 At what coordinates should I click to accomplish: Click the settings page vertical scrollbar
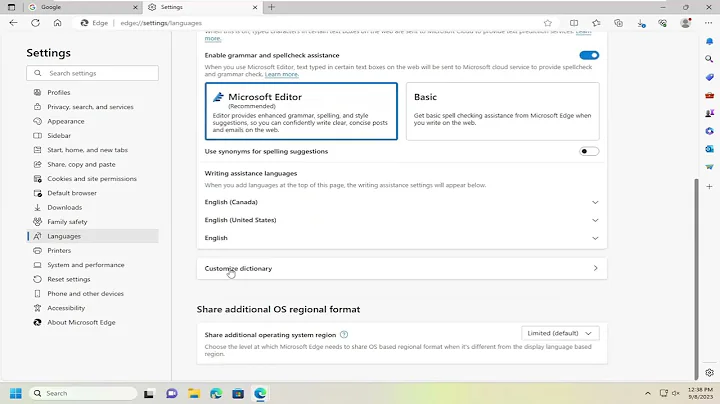click(696, 279)
